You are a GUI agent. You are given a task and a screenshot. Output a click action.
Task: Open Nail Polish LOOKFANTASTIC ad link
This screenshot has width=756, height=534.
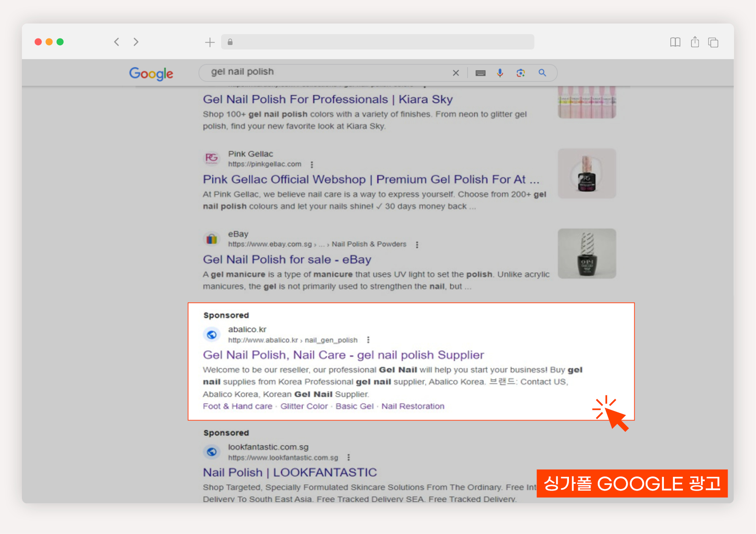[x=290, y=472]
